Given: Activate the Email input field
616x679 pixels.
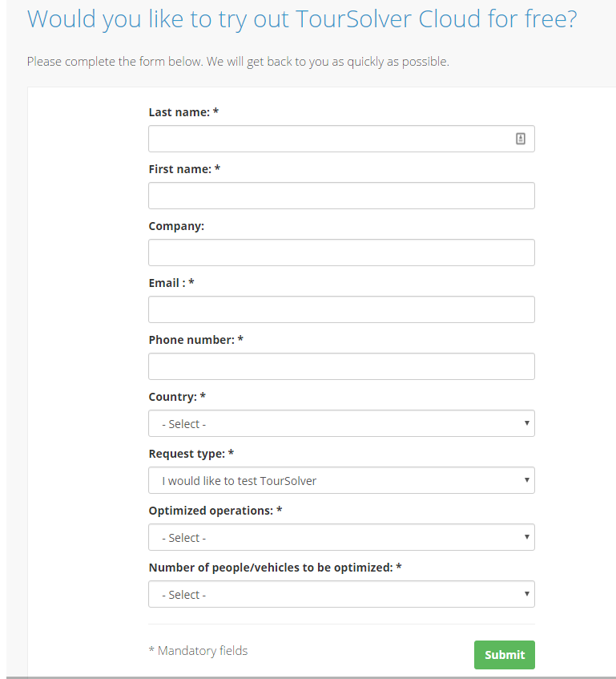Looking at the screenshot, I should (341, 309).
